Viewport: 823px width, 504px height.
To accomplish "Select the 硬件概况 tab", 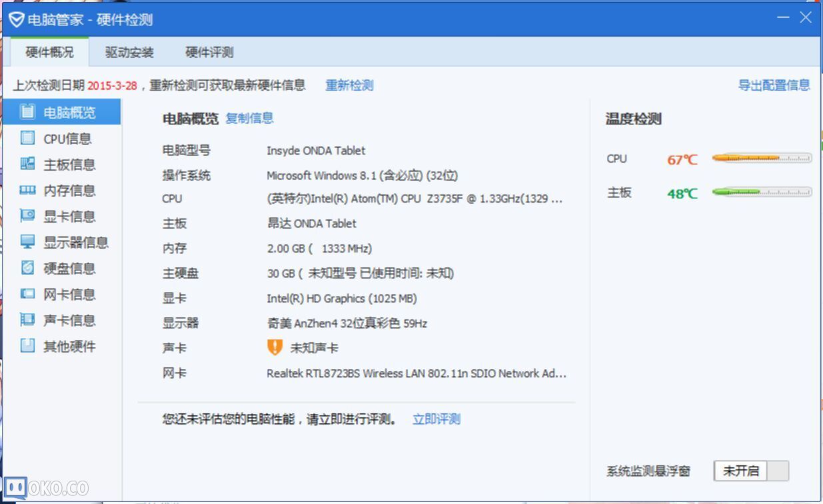I will [49, 53].
